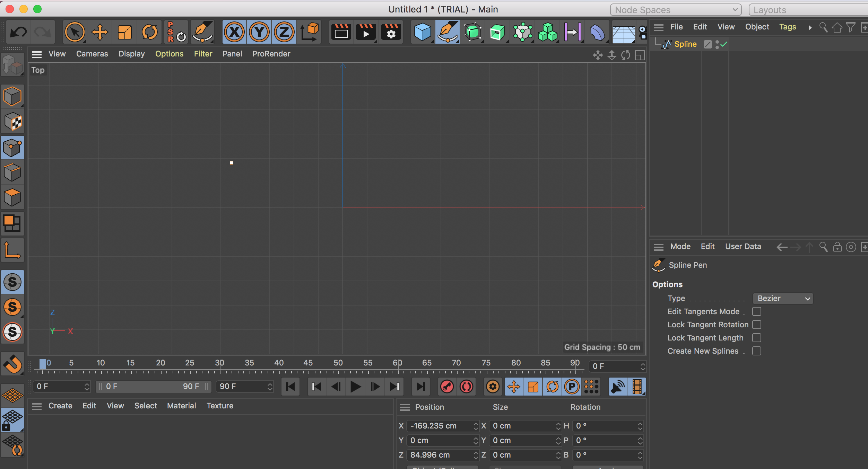Open the viewport Cameras menu
868x469 pixels.
click(92, 54)
